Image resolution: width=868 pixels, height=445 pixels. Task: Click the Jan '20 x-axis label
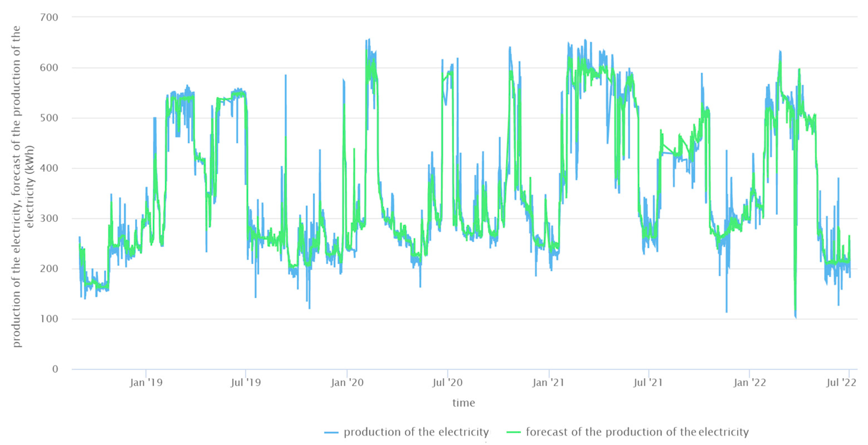click(347, 383)
